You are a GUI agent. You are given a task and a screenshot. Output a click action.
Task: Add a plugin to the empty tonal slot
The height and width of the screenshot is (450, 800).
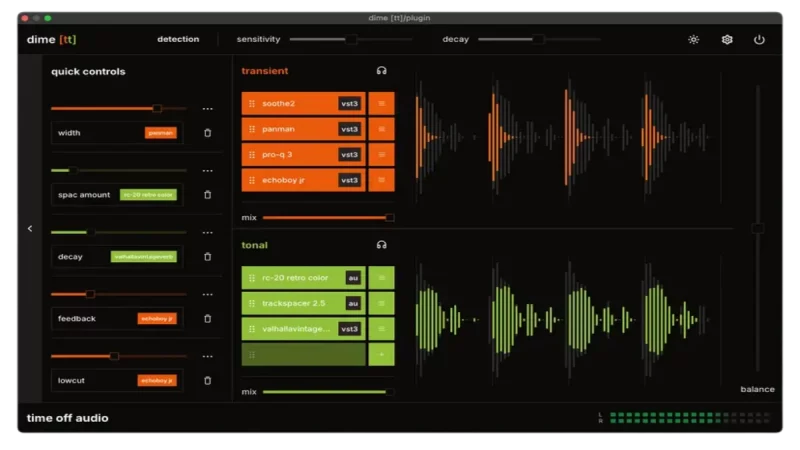(381, 355)
